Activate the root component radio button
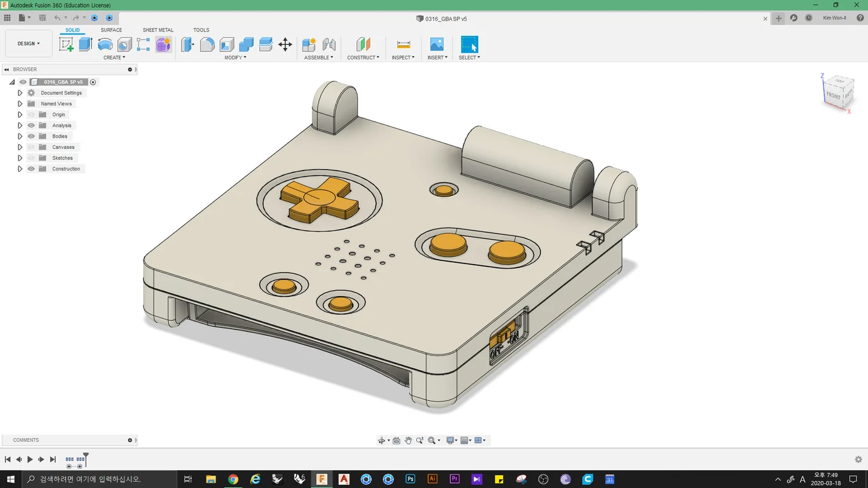Viewport: 868px width, 488px height. (93, 82)
